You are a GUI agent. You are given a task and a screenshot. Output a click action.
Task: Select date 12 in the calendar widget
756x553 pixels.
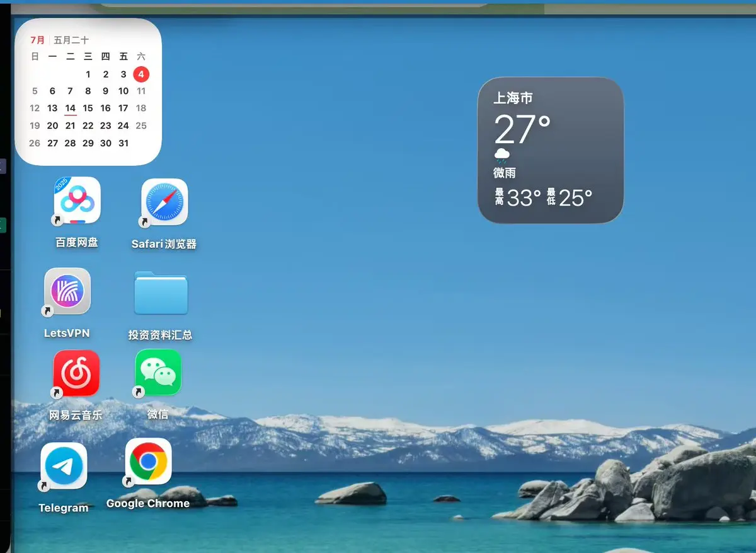point(35,108)
